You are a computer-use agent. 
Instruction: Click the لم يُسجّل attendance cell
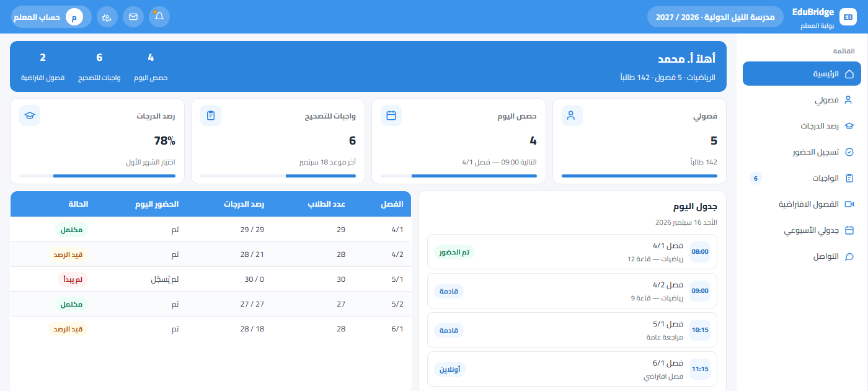165,279
